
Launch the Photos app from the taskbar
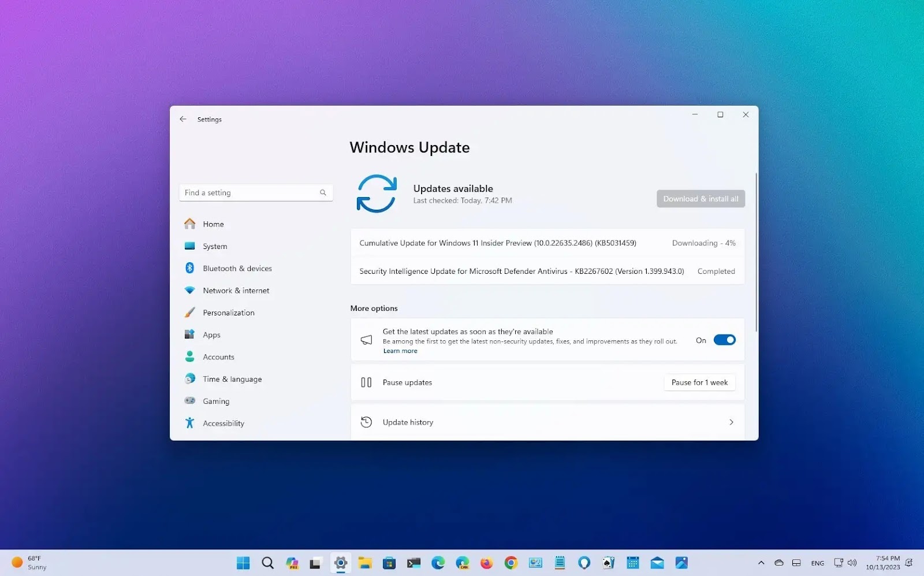tap(681, 563)
